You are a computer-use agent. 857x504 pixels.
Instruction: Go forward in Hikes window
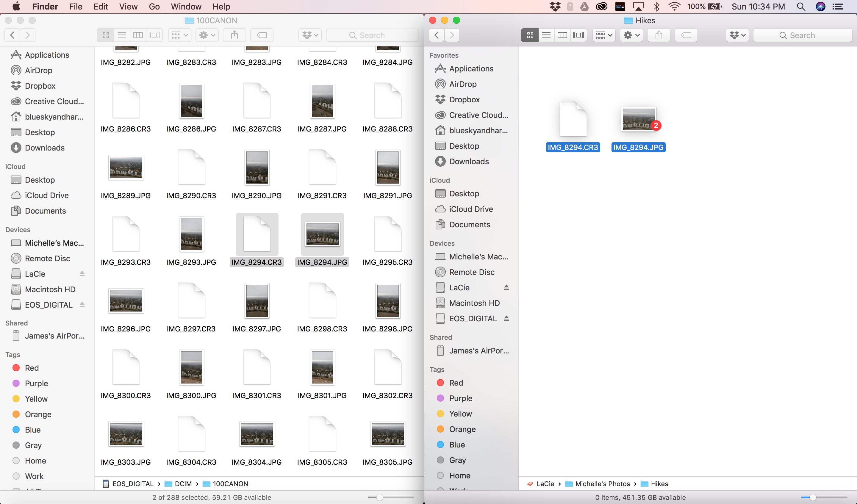click(452, 35)
